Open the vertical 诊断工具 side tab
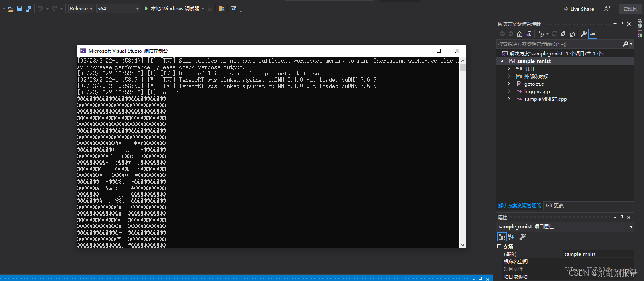This screenshot has height=281, width=644. click(640, 28)
